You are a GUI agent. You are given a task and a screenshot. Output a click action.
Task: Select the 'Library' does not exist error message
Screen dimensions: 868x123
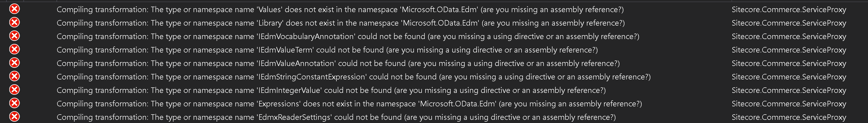coord(341,23)
